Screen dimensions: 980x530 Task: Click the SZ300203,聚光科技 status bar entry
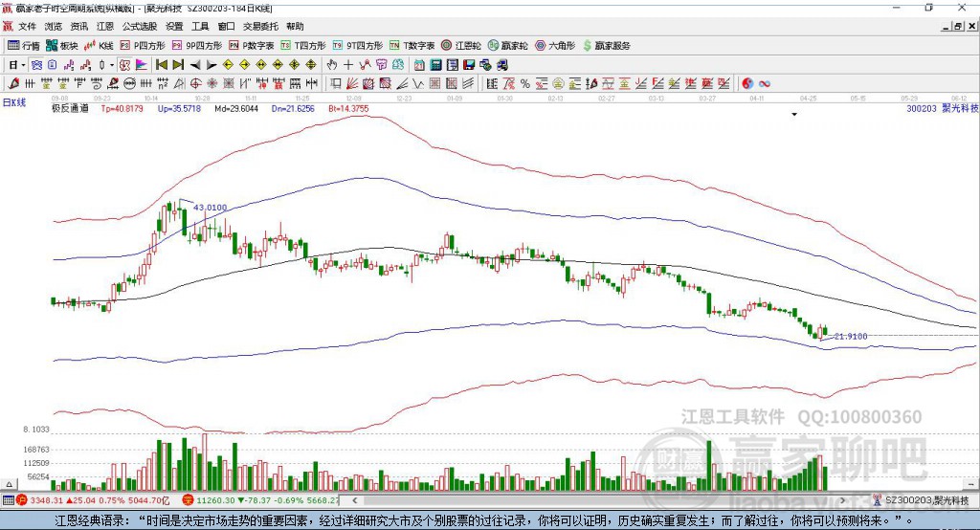(922, 500)
